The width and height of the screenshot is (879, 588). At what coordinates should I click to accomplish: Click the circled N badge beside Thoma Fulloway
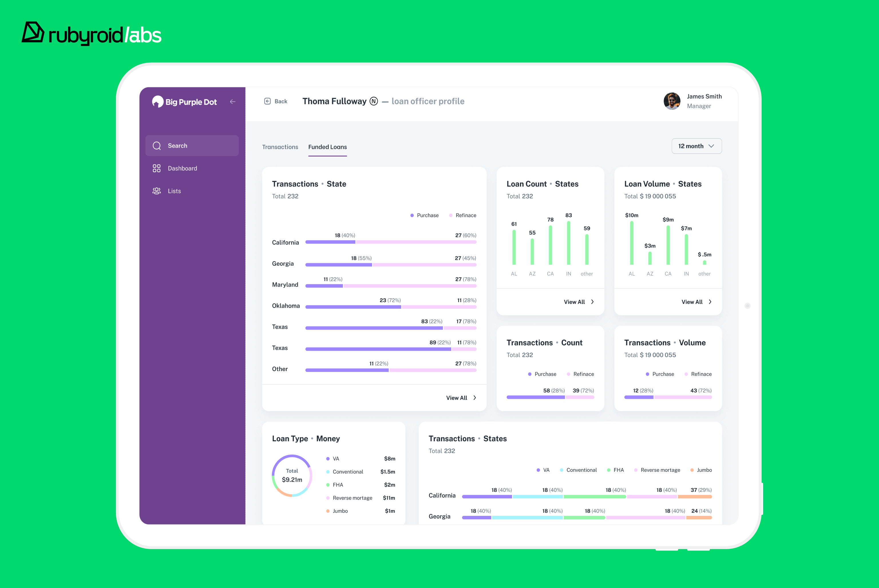click(x=373, y=101)
